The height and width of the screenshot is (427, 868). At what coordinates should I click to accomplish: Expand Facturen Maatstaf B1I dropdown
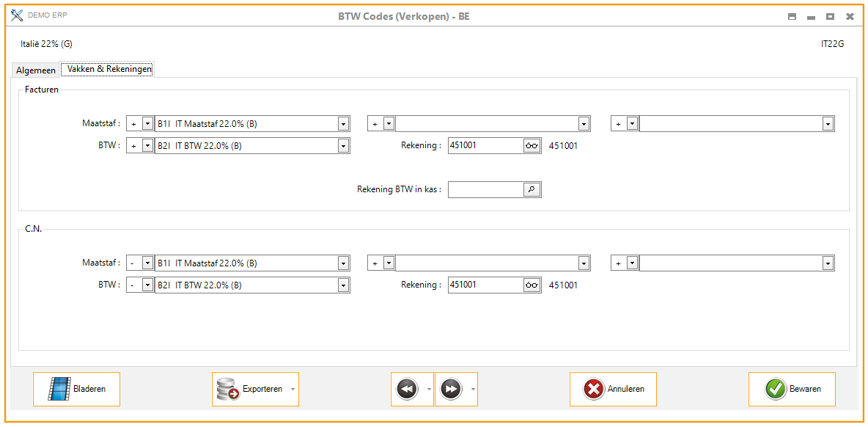coord(343,124)
